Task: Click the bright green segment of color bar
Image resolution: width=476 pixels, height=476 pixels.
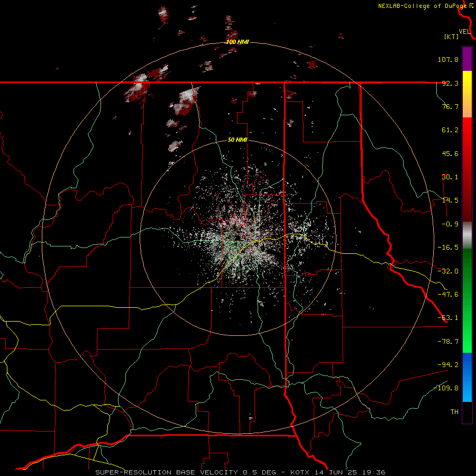Action: click(467, 300)
